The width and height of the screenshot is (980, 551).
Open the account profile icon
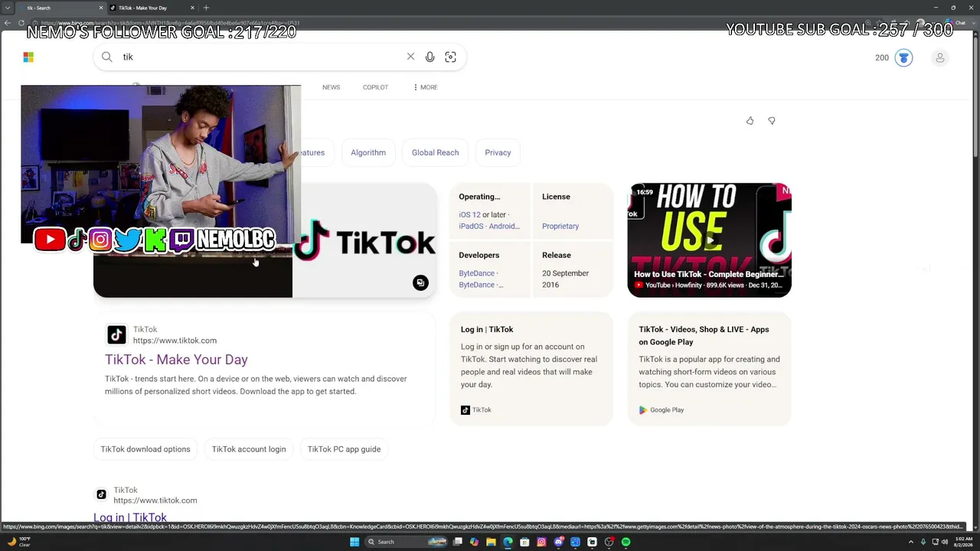(940, 57)
